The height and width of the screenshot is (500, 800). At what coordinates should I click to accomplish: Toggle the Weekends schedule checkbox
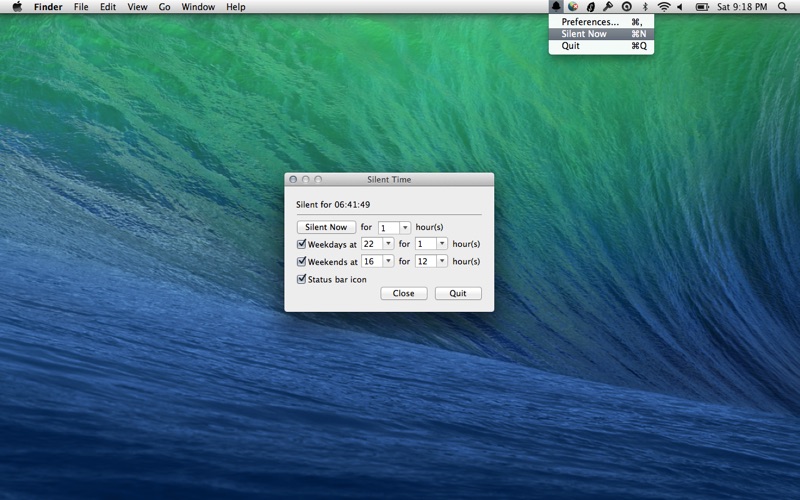[x=302, y=261]
